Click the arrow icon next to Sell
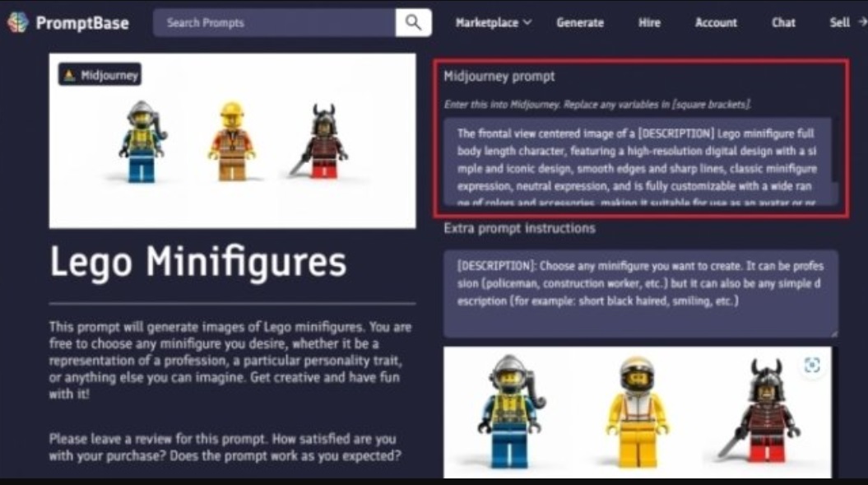Image resolution: width=868 pixels, height=485 pixels. click(x=862, y=22)
